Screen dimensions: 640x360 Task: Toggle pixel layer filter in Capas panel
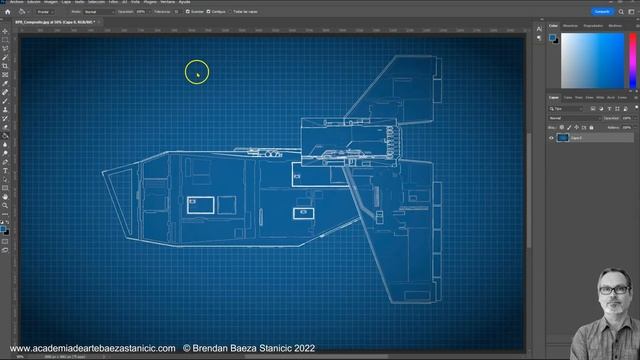coord(593,109)
